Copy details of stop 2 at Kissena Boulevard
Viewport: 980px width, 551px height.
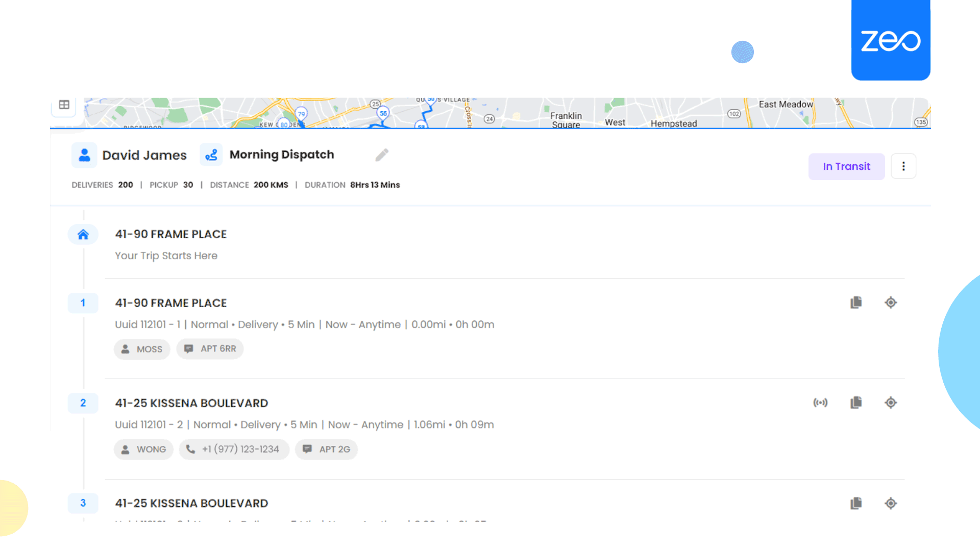click(856, 403)
